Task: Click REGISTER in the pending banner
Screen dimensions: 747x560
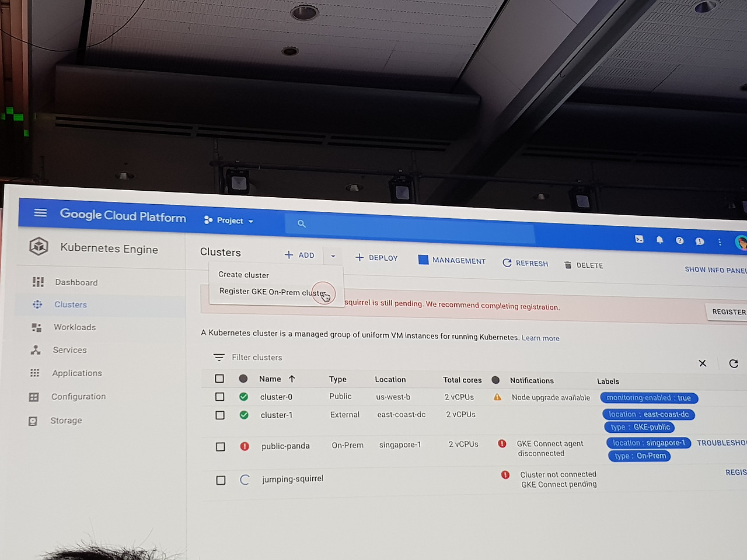Action: pos(728,312)
